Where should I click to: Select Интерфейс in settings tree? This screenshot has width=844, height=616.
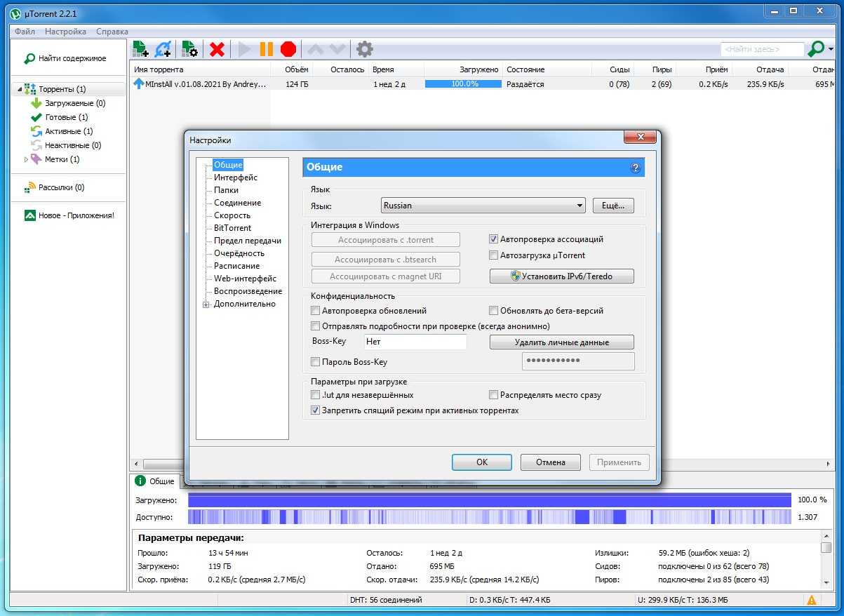[236, 178]
